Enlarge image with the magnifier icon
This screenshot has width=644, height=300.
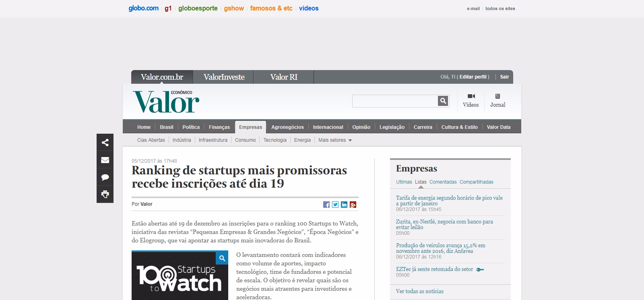click(222, 258)
